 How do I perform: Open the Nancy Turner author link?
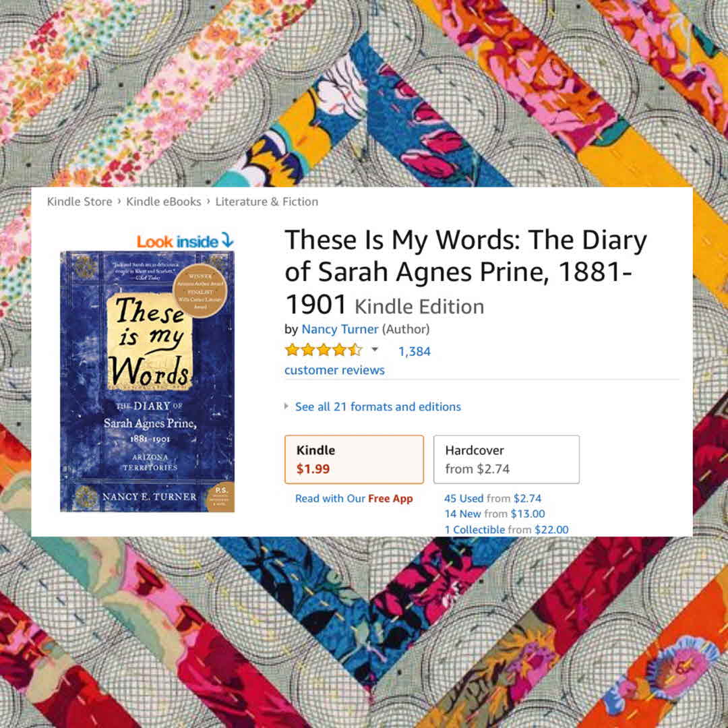(340, 329)
